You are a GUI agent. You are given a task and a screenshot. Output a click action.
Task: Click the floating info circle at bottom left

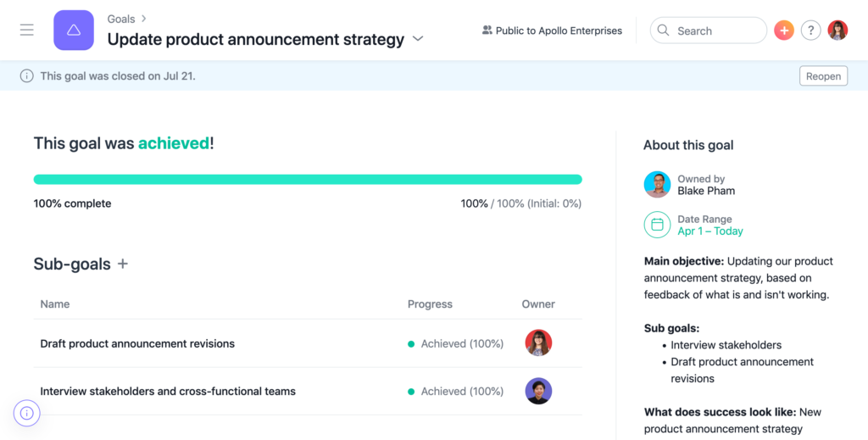pyautogui.click(x=26, y=413)
